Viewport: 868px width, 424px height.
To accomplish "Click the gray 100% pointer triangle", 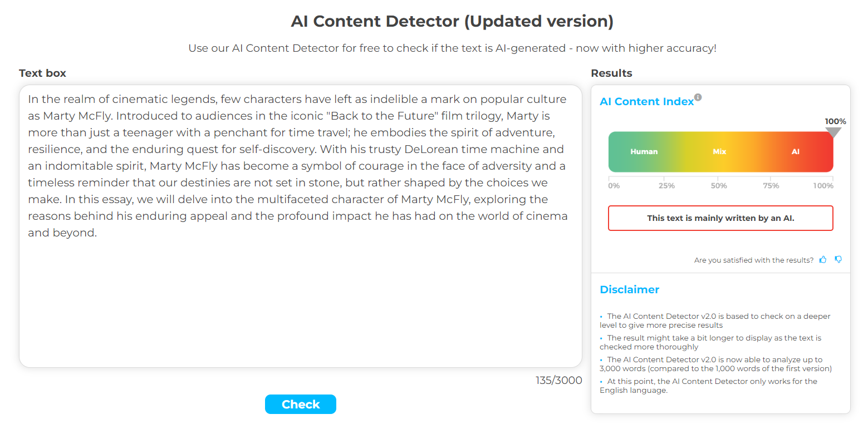I will tap(833, 132).
